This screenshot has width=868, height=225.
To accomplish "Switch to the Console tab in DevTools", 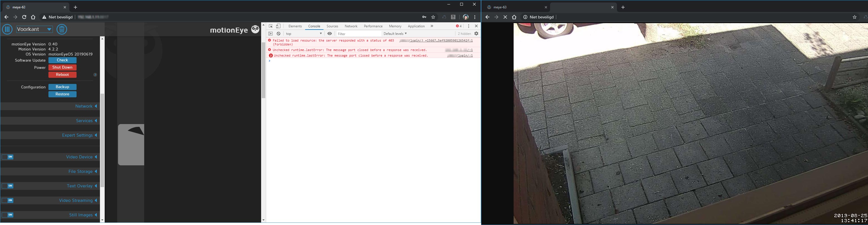I will tap(314, 26).
